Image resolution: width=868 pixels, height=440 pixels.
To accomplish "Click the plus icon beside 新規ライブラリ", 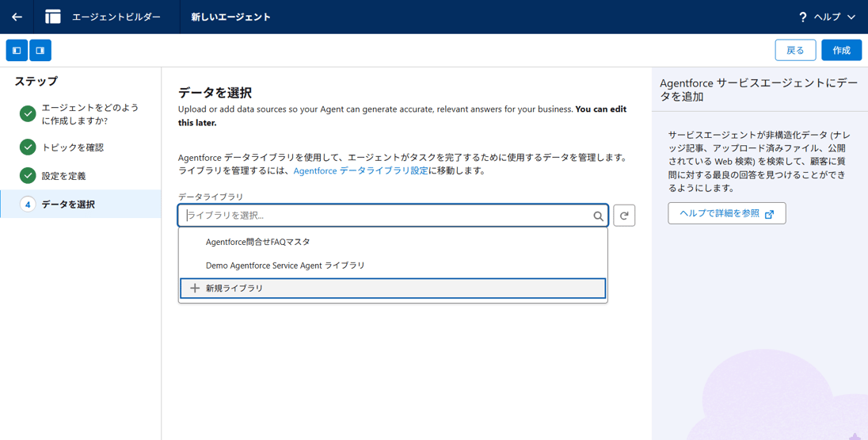I will pyautogui.click(x=194, y=288).
